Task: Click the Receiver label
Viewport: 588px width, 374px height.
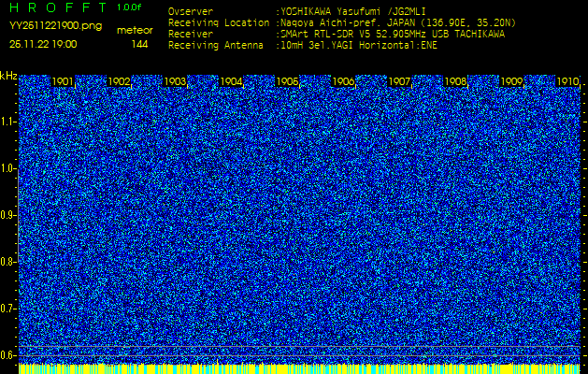Action: click(x=191, y=35)
